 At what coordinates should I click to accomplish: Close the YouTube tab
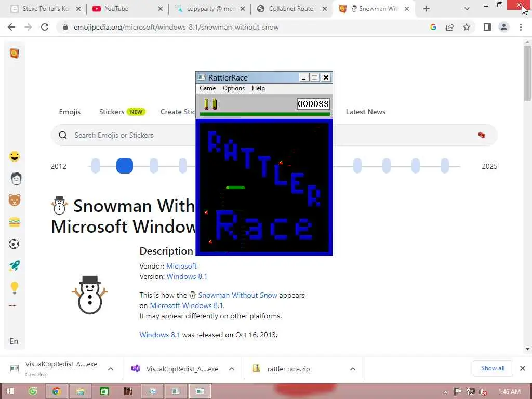[161, 9]
